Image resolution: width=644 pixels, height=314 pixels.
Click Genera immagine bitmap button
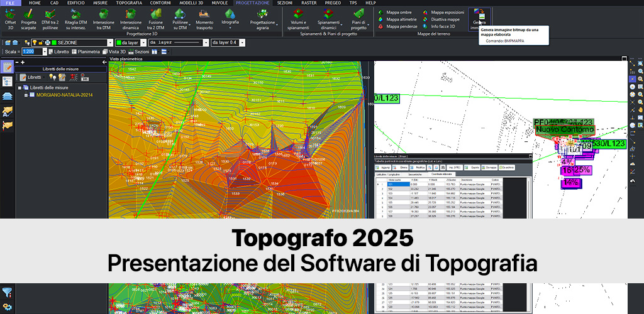(479, 19)
